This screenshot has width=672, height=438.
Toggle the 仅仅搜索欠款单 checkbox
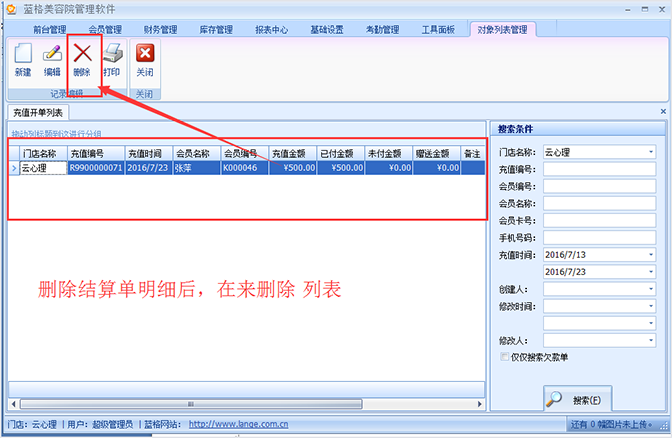click(504, 357)
